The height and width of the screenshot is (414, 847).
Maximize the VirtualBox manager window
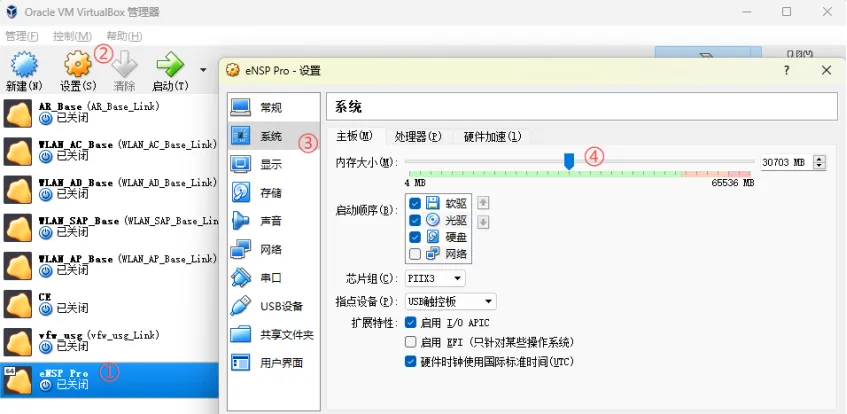[786, 11]
